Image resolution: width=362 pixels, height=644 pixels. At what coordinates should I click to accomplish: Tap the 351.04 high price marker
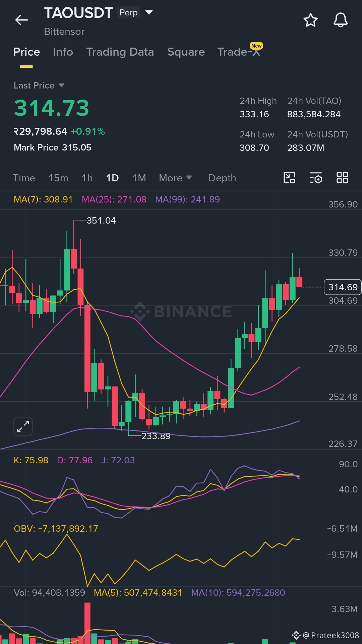(101, 221)
